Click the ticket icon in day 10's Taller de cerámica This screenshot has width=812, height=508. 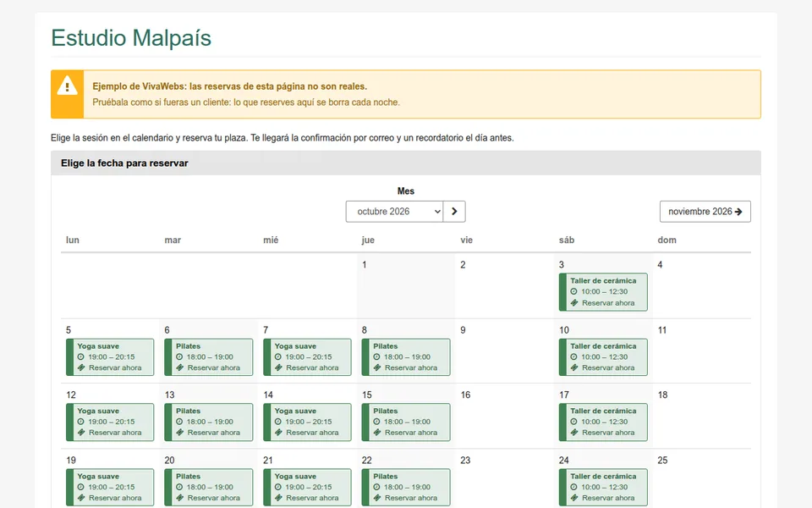[x=574, y=367]
